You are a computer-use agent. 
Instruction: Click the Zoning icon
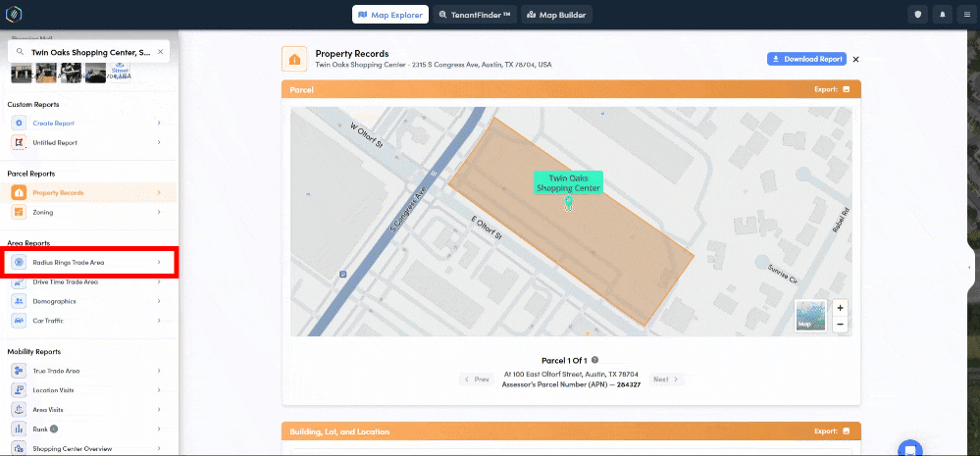coord(20,213)
